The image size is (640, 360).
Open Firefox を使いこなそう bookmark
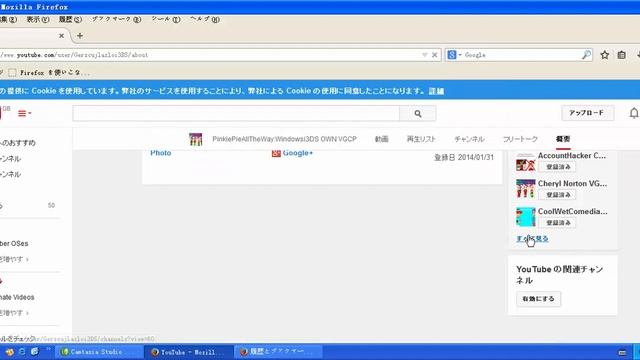click(x=49, y=73)
